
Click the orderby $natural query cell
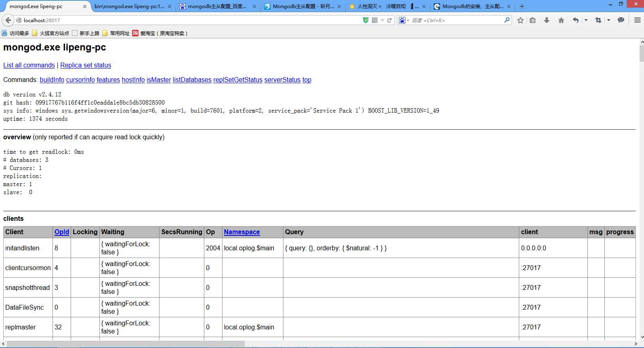(x=401, y=248)
